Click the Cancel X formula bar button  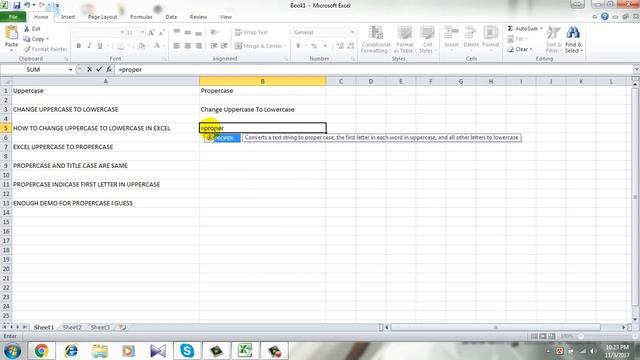(89, 70)
